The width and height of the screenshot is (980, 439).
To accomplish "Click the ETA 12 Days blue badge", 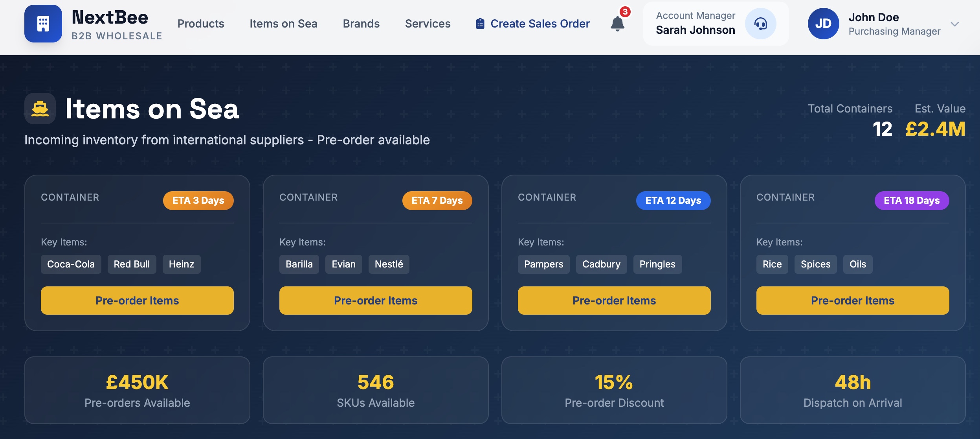I will 673,201.
